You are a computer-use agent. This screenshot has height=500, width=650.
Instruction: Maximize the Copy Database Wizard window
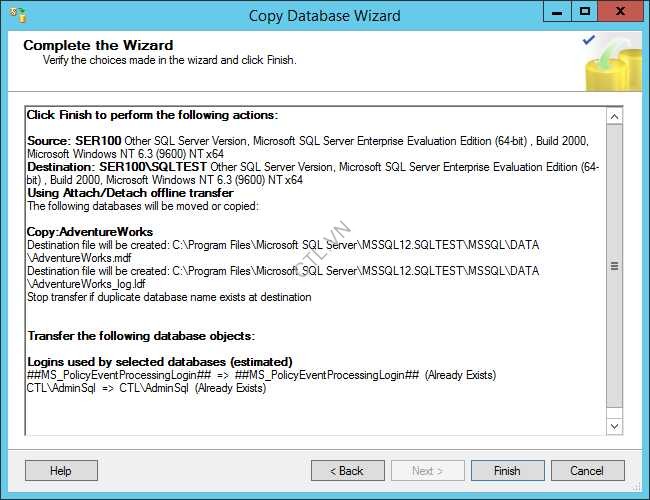[x=586, y=12]
